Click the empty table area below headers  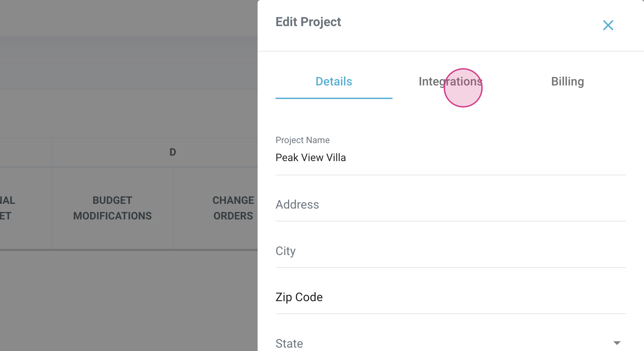[129, 298]
